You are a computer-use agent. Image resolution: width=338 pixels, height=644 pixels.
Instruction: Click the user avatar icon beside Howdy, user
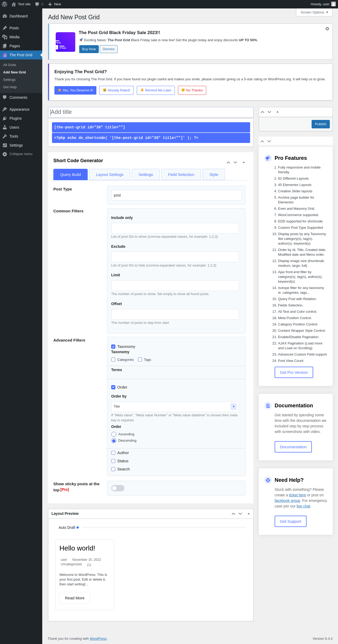pos(334,4)
